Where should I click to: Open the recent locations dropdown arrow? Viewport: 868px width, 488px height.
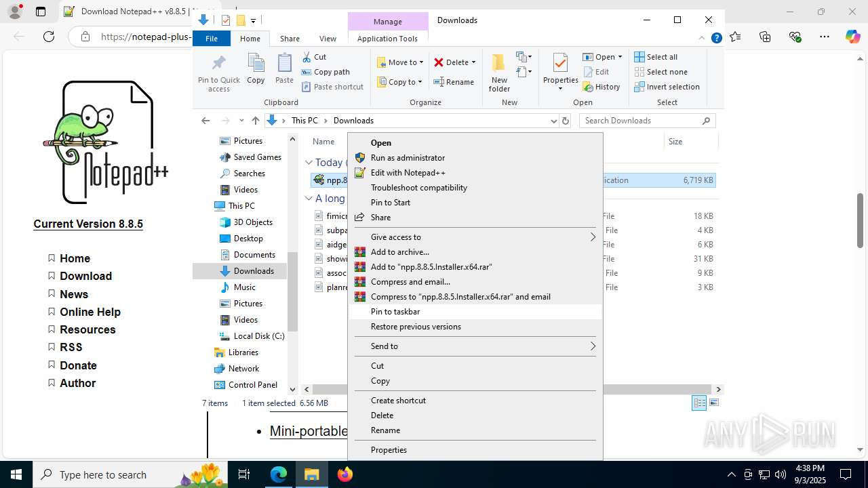241,121
